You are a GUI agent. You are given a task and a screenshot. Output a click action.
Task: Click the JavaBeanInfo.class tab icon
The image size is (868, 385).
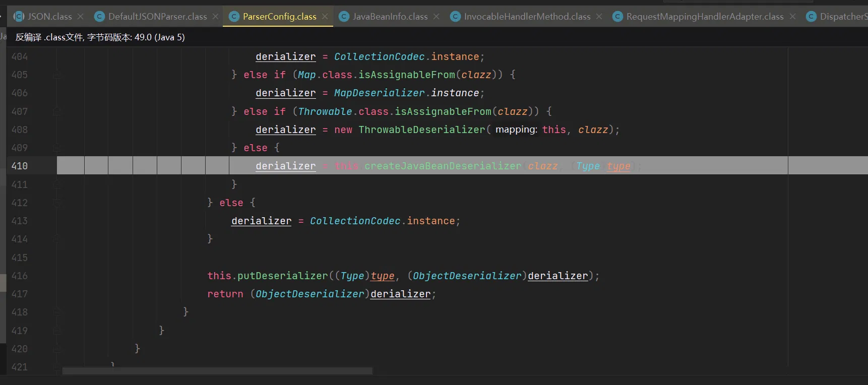(344, 17)
